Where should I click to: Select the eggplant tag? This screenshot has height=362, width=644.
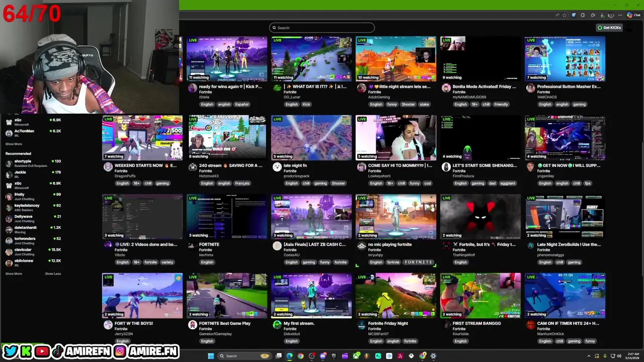tap(508, 183)
